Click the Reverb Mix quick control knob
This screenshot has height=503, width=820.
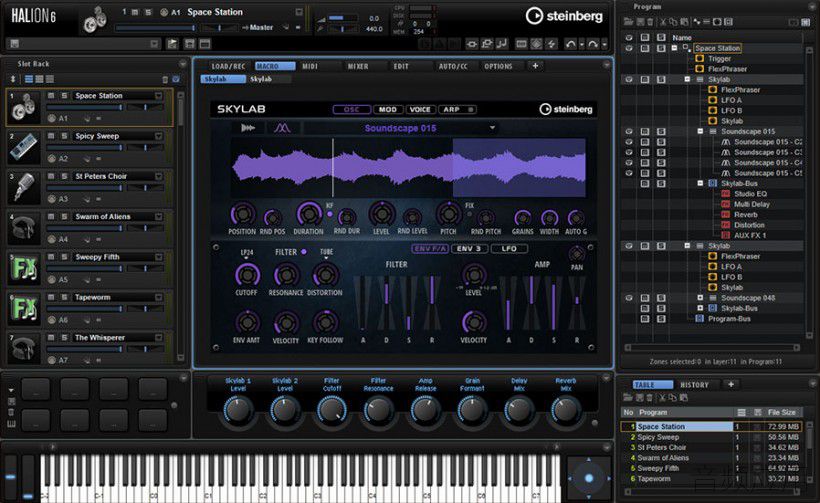coord(565,410)
